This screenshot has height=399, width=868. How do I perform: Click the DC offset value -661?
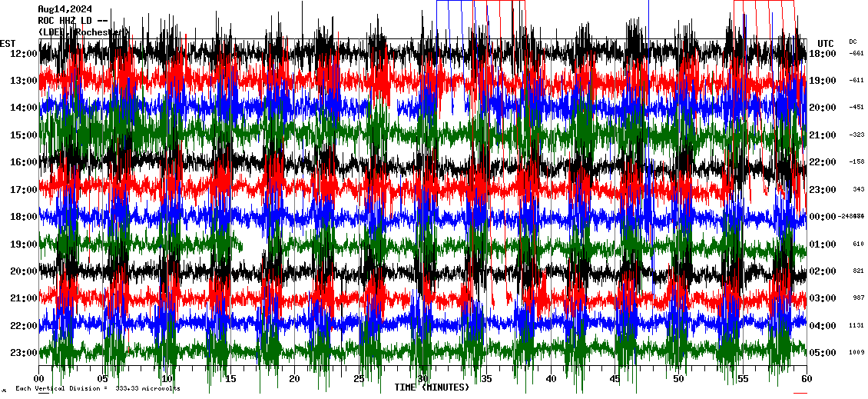click(856, 54)
